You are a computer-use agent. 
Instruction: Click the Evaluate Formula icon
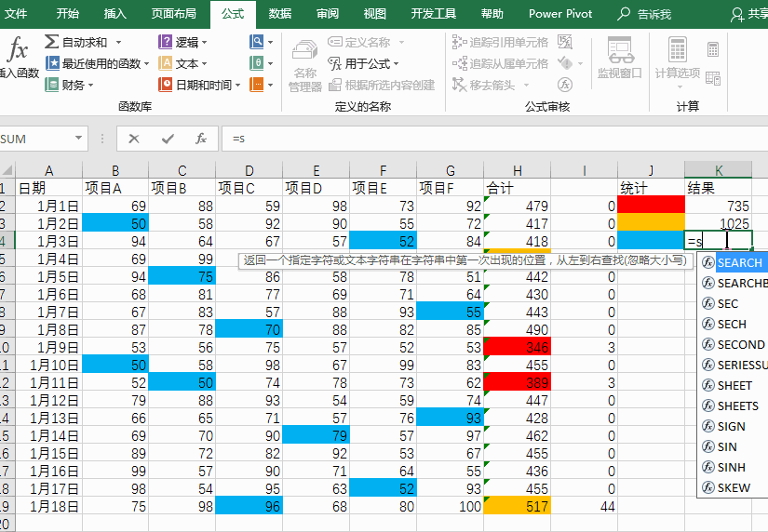click(565, 85)
